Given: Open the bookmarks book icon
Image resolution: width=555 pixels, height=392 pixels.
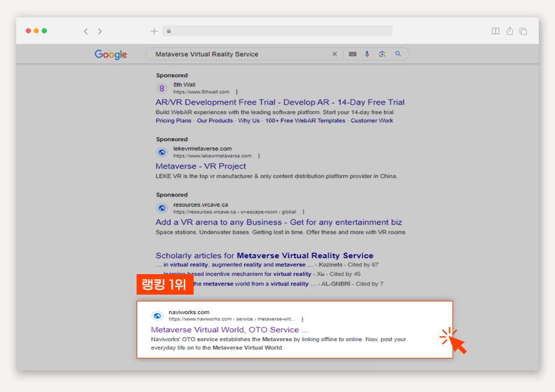Looking at the screenshot, I should [495, 31].
